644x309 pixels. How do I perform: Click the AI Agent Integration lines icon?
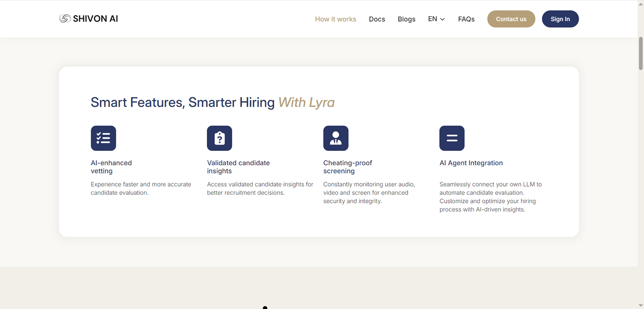[x=452, y=138]
